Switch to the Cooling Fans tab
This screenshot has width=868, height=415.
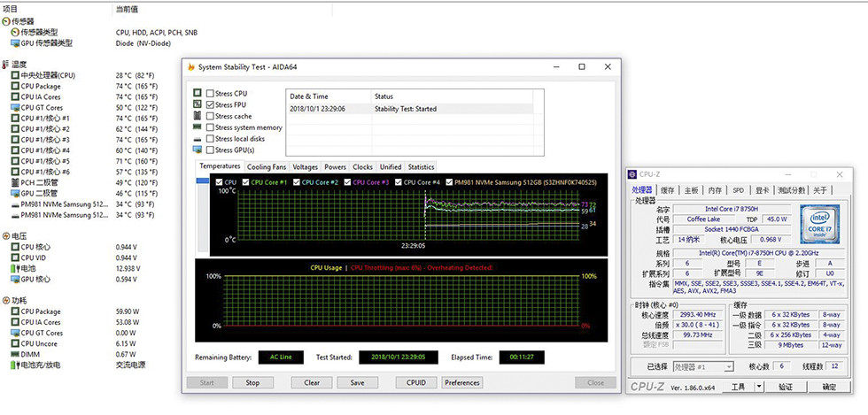point(266,166)
